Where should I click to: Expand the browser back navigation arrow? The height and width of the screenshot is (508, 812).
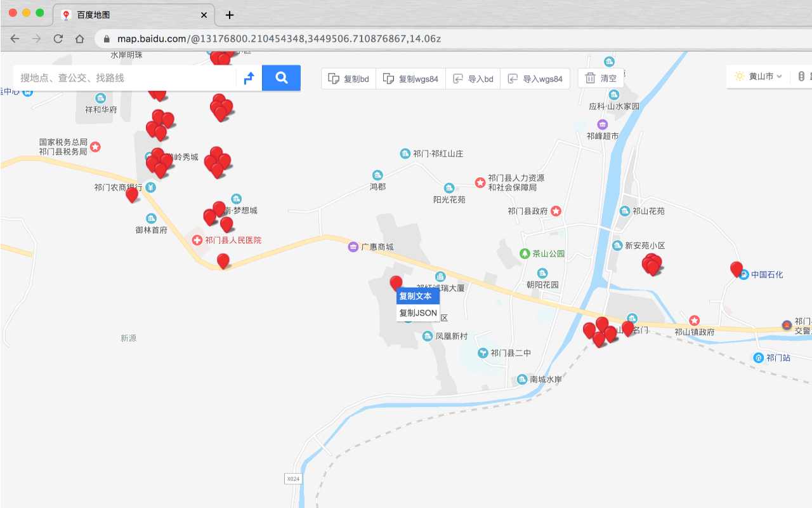(x=15, y=38)
